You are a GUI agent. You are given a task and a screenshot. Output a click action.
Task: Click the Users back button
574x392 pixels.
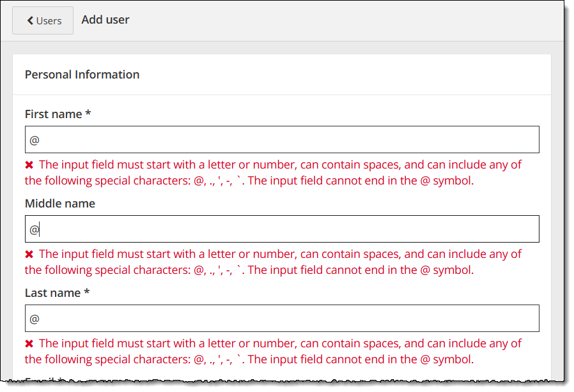43,20
